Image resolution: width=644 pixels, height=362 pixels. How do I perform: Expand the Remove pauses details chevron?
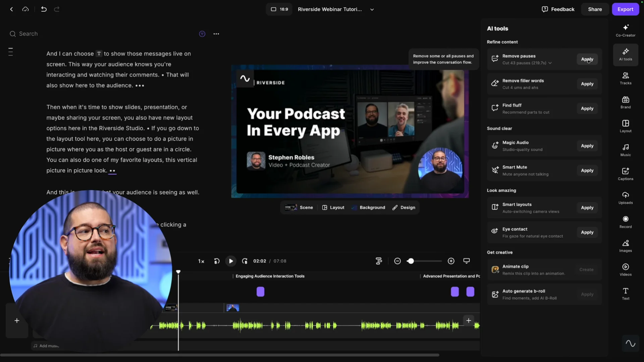(x=550, y=63)
